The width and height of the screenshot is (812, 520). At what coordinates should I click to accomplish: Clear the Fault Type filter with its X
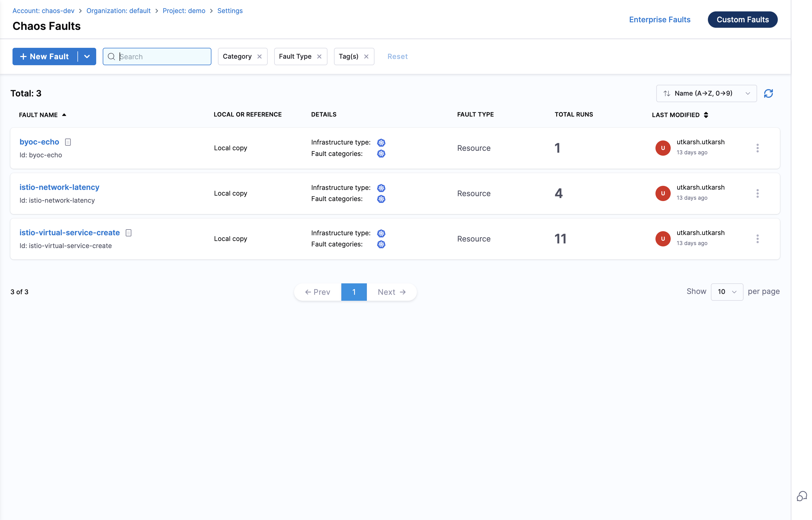[x=319, y=57]
